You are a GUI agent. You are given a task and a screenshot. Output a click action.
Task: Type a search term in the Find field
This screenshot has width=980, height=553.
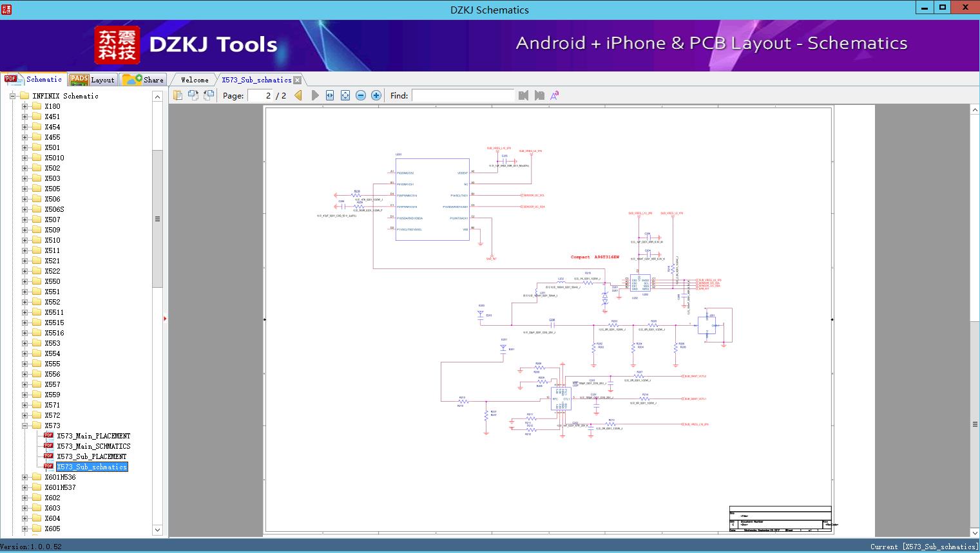[x=463, y=95]
